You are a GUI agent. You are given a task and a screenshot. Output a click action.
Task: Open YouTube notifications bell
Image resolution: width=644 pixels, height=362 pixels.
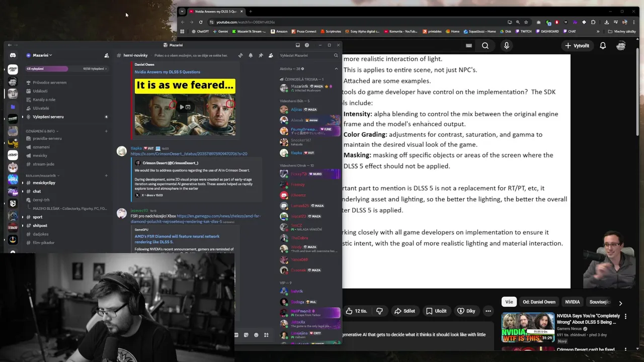point(603,46)
